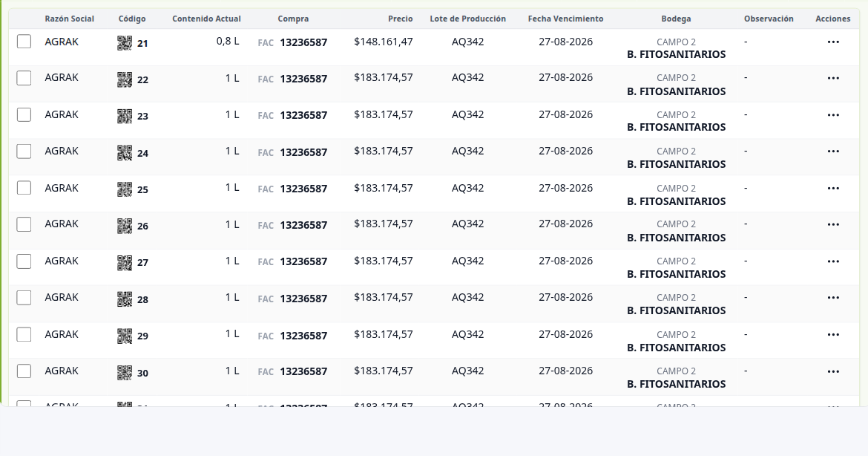Image resolution: width=868 pixels, height=456 pixels.
Task: Show three-dot actions menu for row 30
Action: [x=833, y=371]
